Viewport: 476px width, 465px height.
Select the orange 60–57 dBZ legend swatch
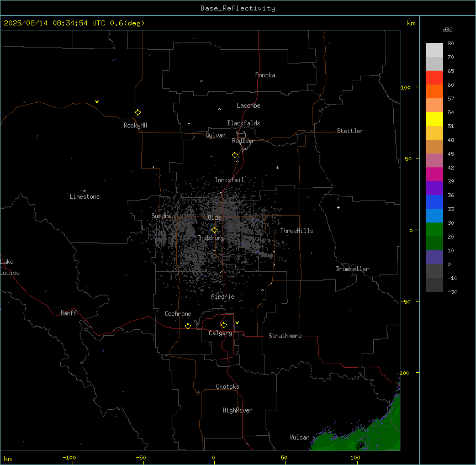(434, 91)
